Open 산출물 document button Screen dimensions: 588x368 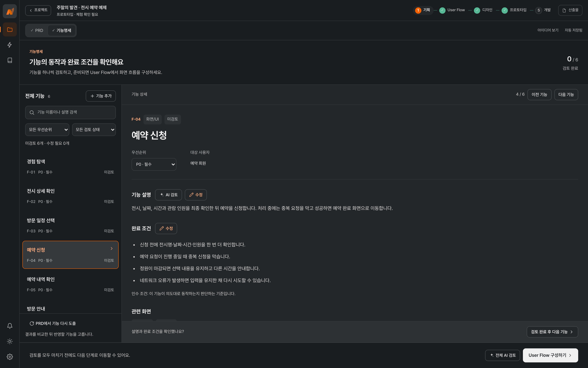click(x=570, y=10)
